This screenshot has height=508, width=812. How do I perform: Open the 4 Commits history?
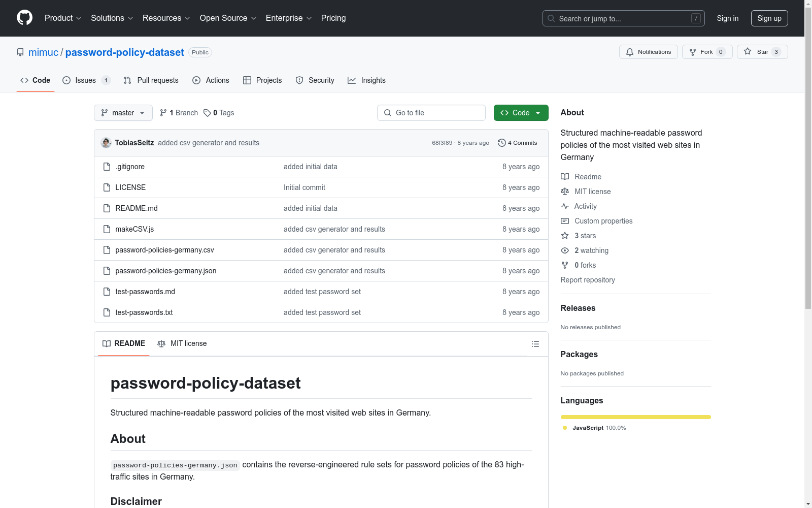(x=518, y=143)
